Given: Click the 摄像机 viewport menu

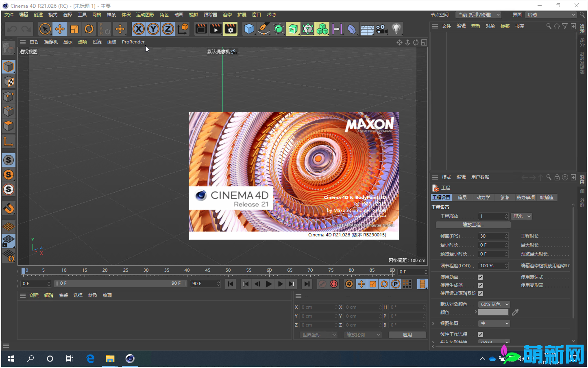Looking at the screenshot, I should 51,42.
